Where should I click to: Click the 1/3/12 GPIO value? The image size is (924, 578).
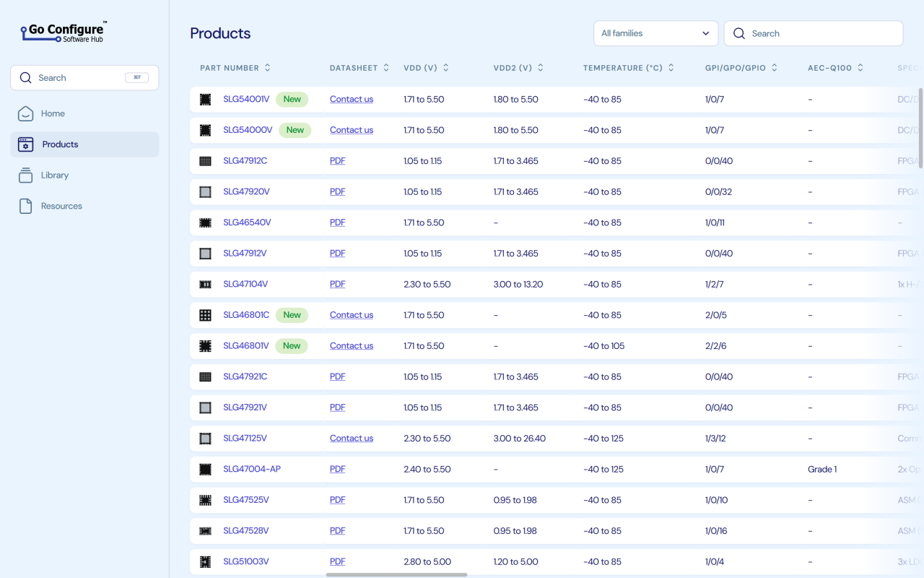point(715,439)
